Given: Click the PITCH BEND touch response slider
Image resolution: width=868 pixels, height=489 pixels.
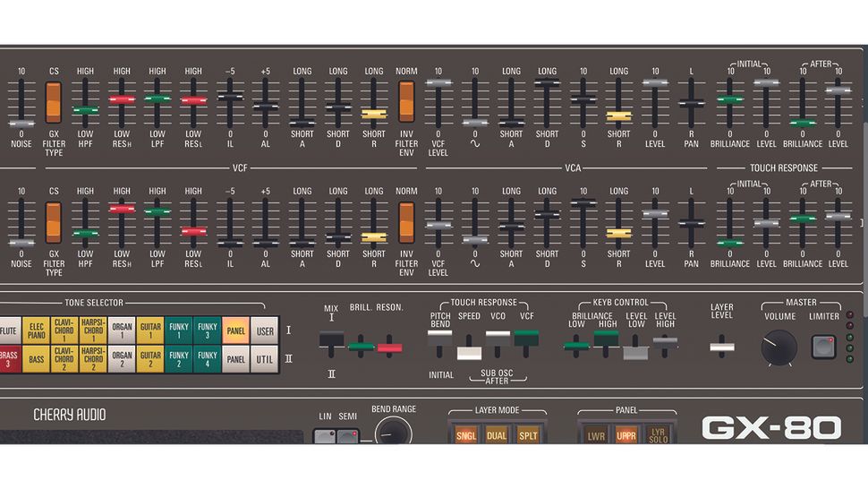Looking at the screenshot, I should tap(440, 339).
